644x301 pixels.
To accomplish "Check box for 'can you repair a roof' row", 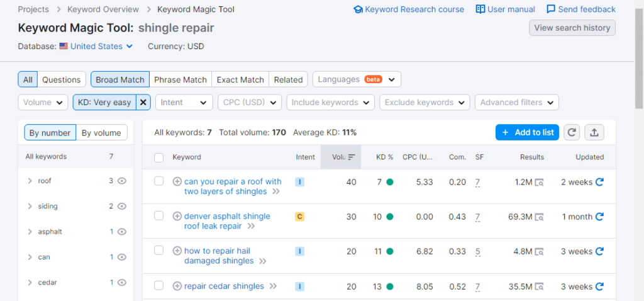I will (159, 181).
